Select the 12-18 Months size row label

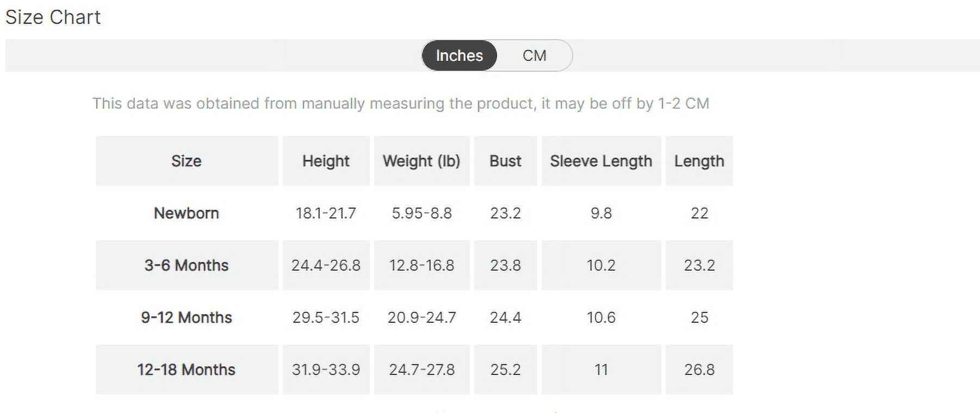(x=187, y=370)
